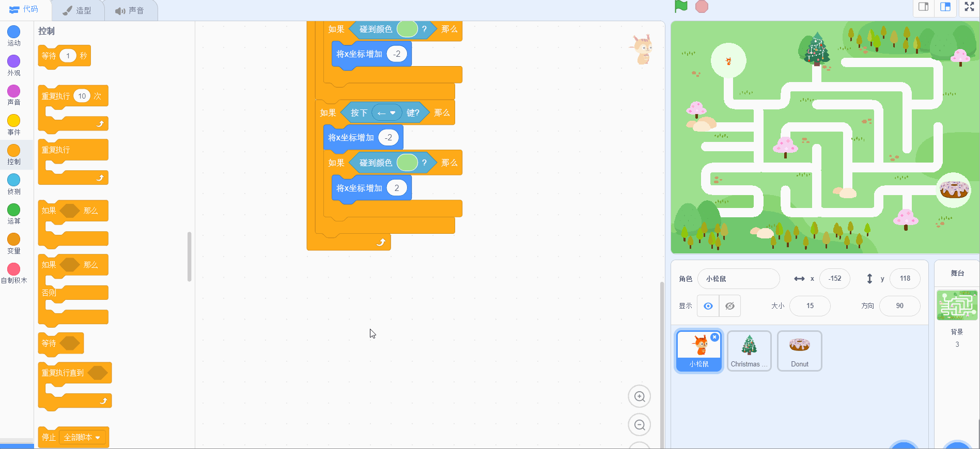Screen dimensions: 980x449
Task: Click the green flag to run
Action: (681, 7)
